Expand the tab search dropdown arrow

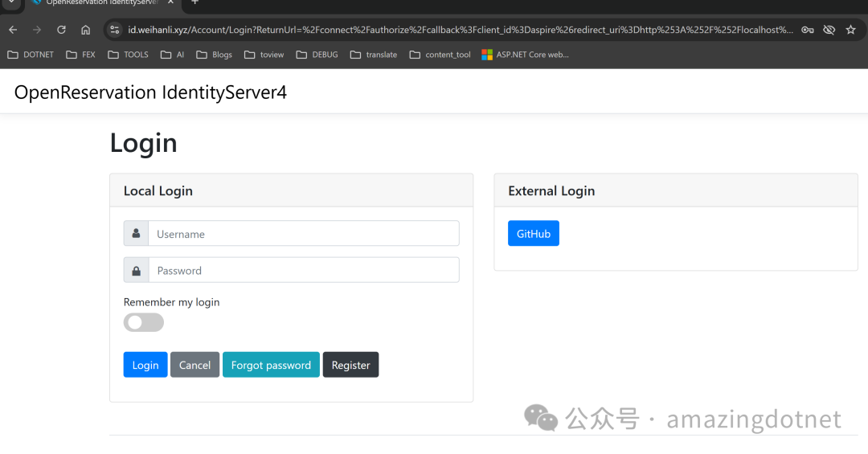tap(11, 2)
